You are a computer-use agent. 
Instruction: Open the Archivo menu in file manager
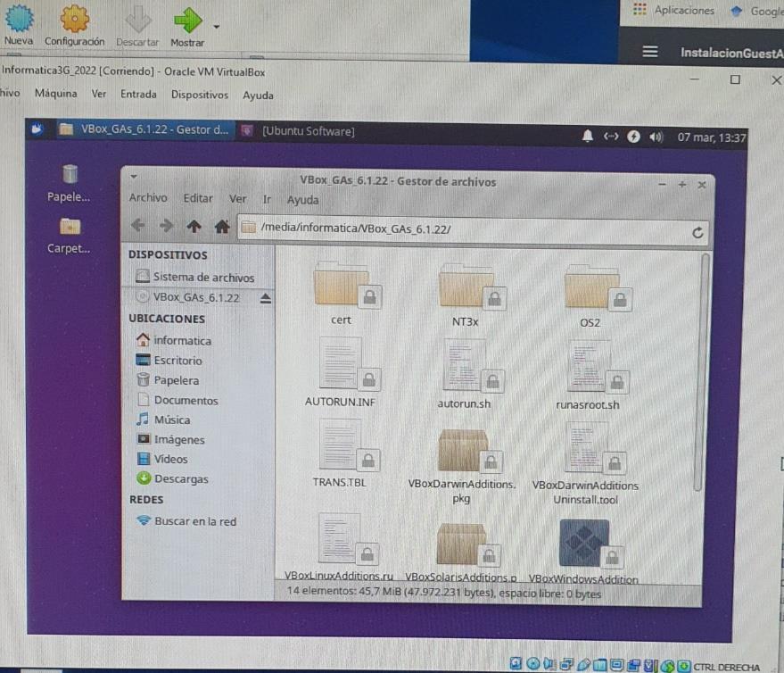(148, 197)
